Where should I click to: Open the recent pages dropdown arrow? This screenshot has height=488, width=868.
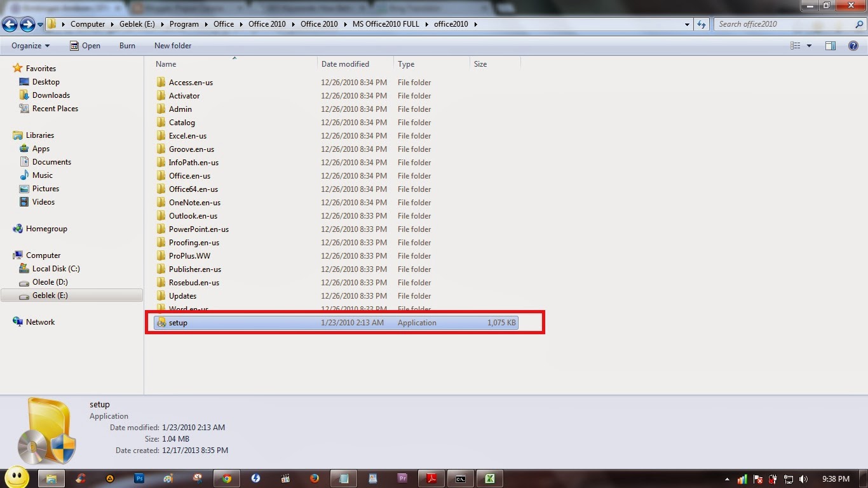pos(40,25)
